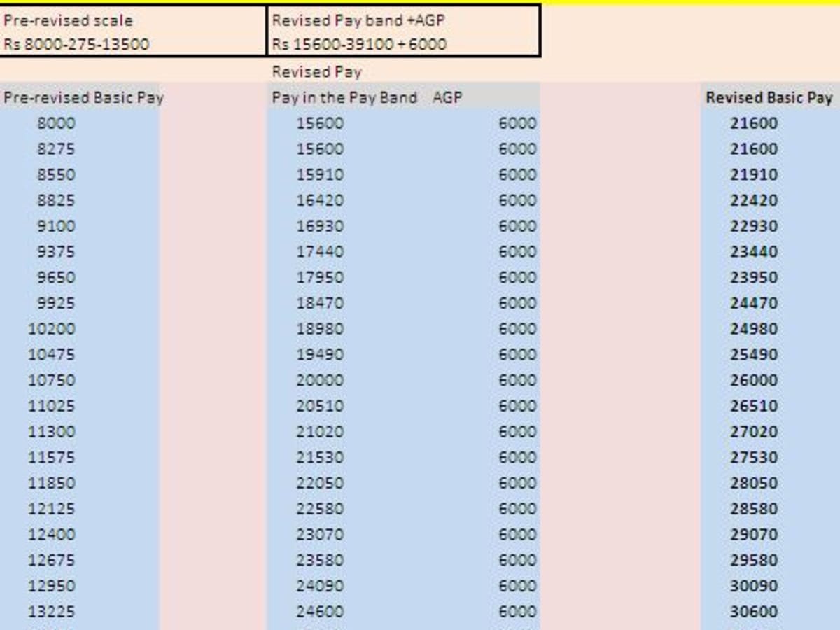Select the 'Revised Basic Pay' column header
This screenshot has height=630, width=840.
point(769,97)
